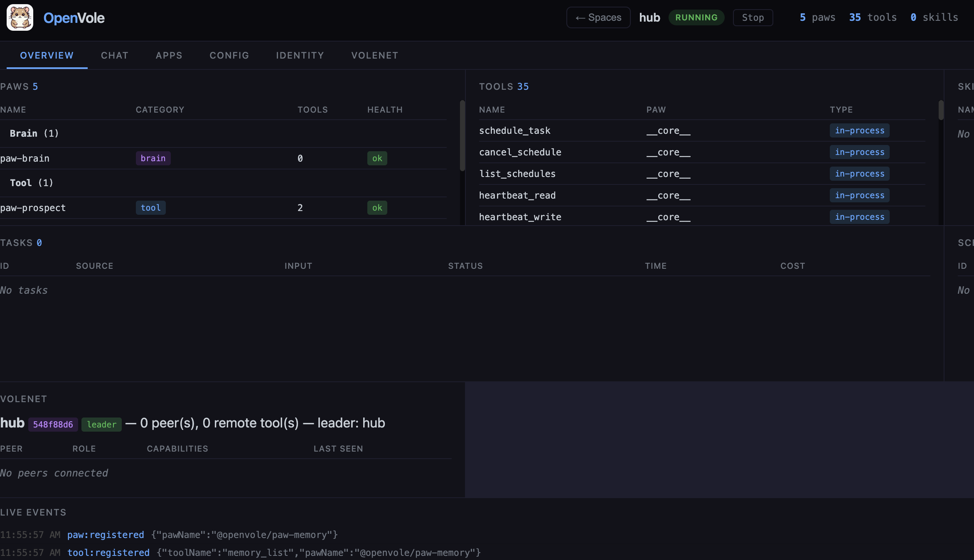Viewport: 974px width, 560px height.
Task: Click __core__ paw cell for heartbeat_read
Action: [x=668, y=196]
